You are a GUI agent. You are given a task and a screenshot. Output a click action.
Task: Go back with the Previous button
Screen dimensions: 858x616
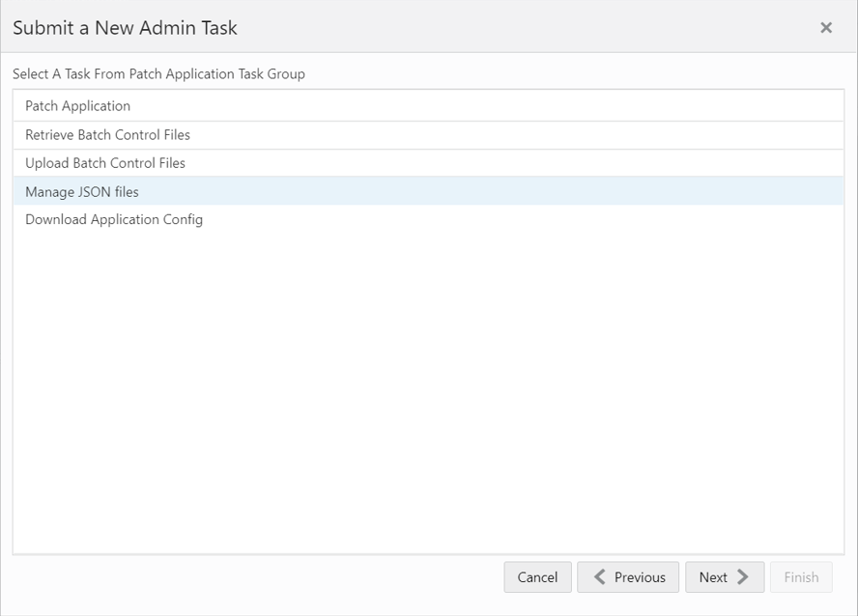(x=628, y=577)
